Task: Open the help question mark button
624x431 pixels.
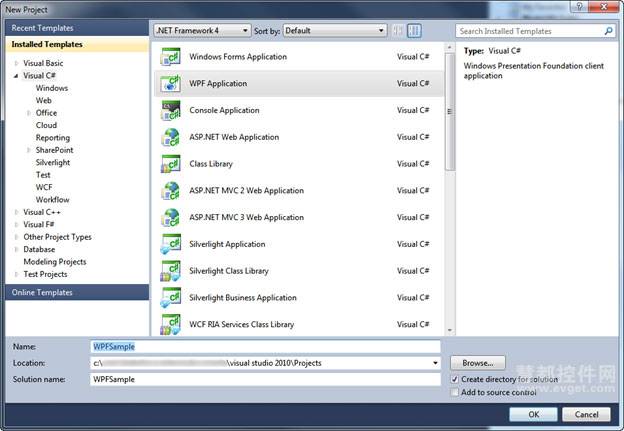Action: (x=579, y=6)
